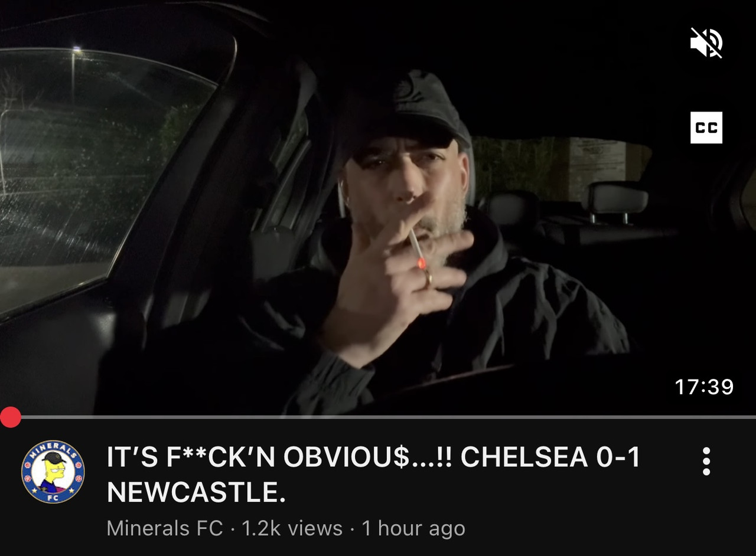The width and height of the screenshot is (756, 556).
Task: Click the 1.2k views text
Action: coord(292,528)
